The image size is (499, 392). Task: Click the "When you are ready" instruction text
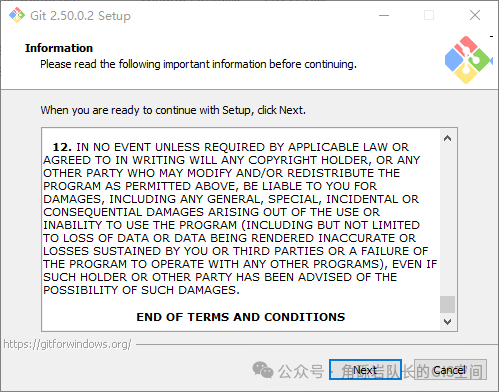click(x=173, y=110)
